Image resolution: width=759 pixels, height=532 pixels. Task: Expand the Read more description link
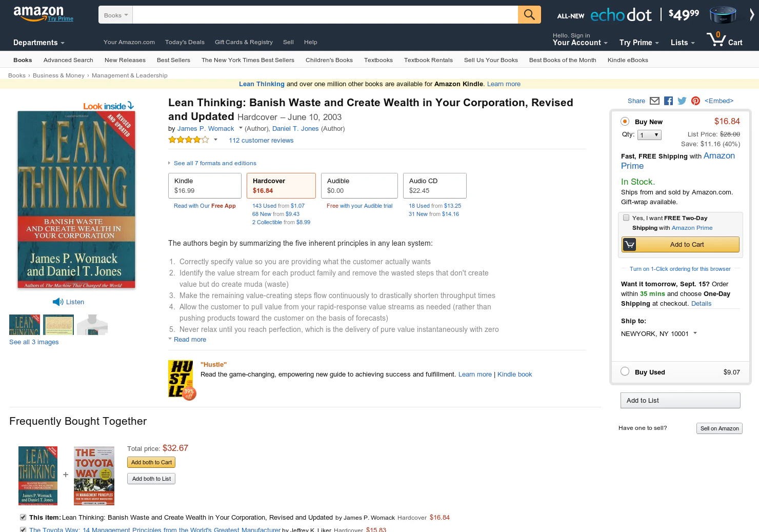click(x=190, y=340)
